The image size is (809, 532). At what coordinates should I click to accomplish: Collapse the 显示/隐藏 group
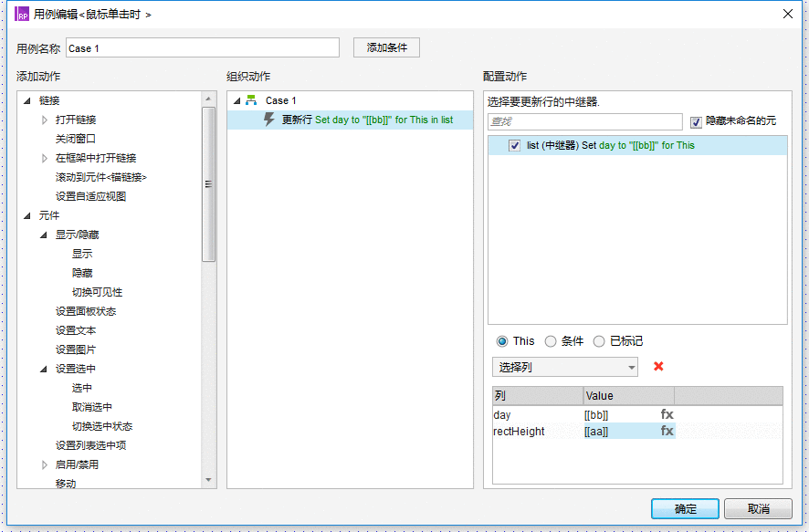44,235
